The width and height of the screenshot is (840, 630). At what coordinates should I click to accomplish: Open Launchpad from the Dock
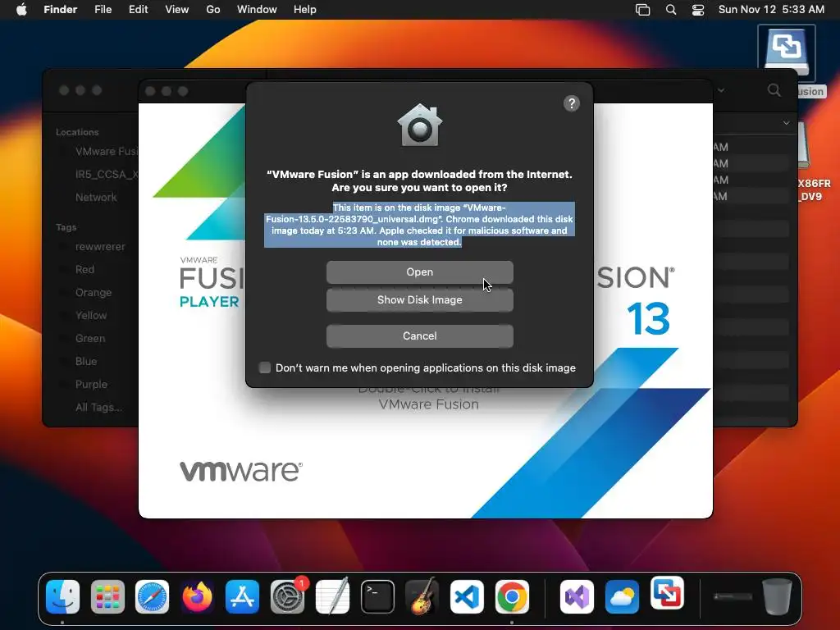click(x=107, y=596)
